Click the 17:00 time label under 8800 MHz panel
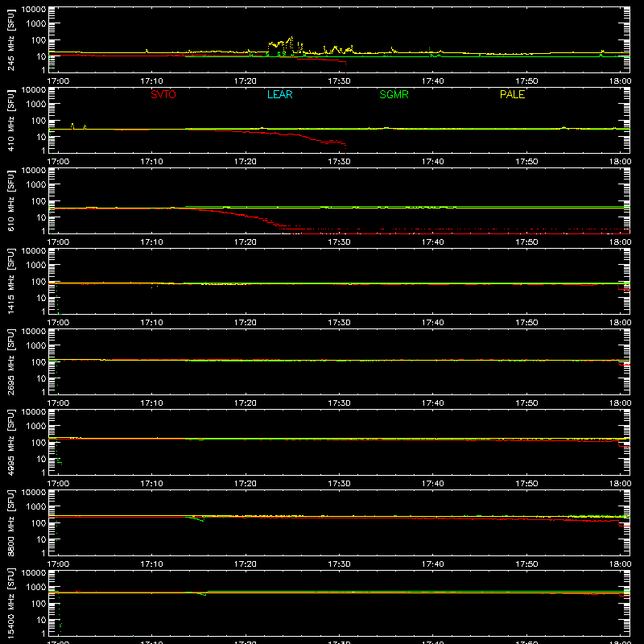The width and height of the screenshot is (644, 644). point(58,564)
